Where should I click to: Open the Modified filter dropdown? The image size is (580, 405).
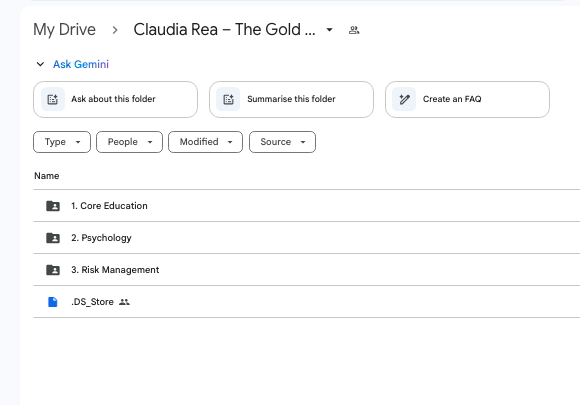pyautogui.click(x=206, y=142)
